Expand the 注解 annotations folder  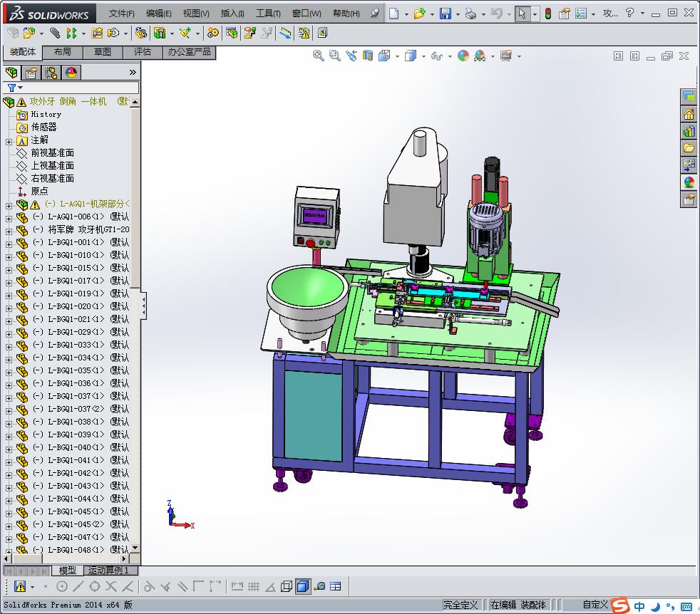[x=9, y=142]
